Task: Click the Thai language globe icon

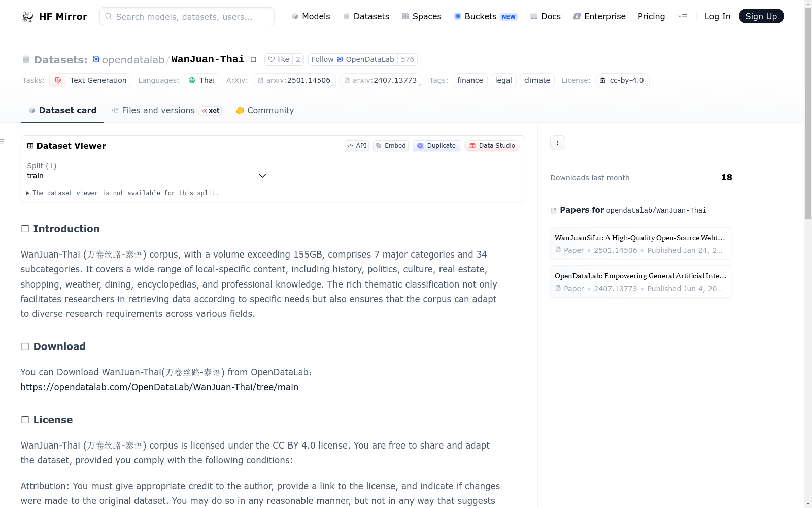Action: click(x=192, y=80)
